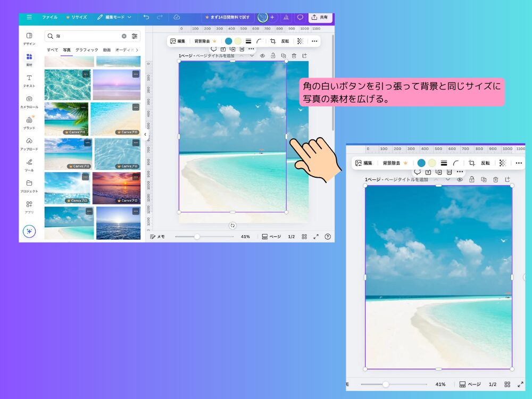The width and height of the screenshot is (532, 399).
Task: Collapse the element panel with the chevron handle
Action: [x=145, y=135]
